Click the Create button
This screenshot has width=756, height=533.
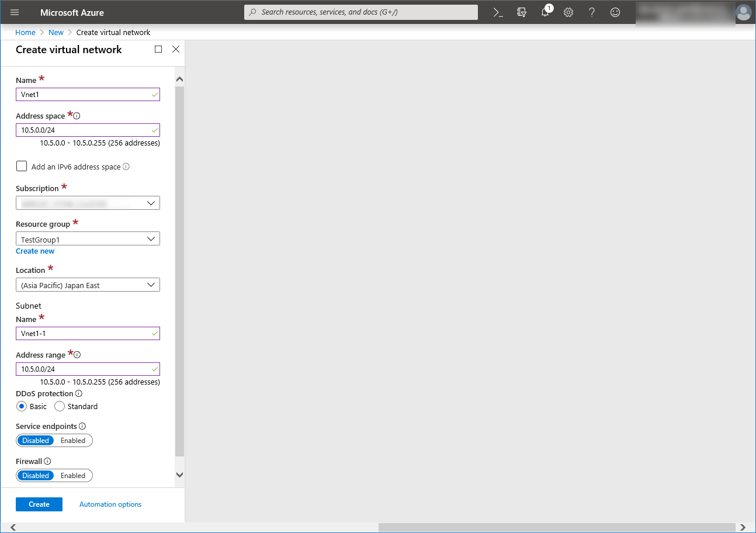[x=39, y=504]
